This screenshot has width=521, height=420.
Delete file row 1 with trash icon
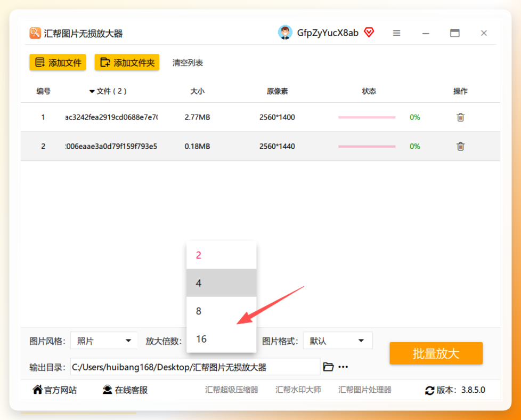tap(460, 117)
